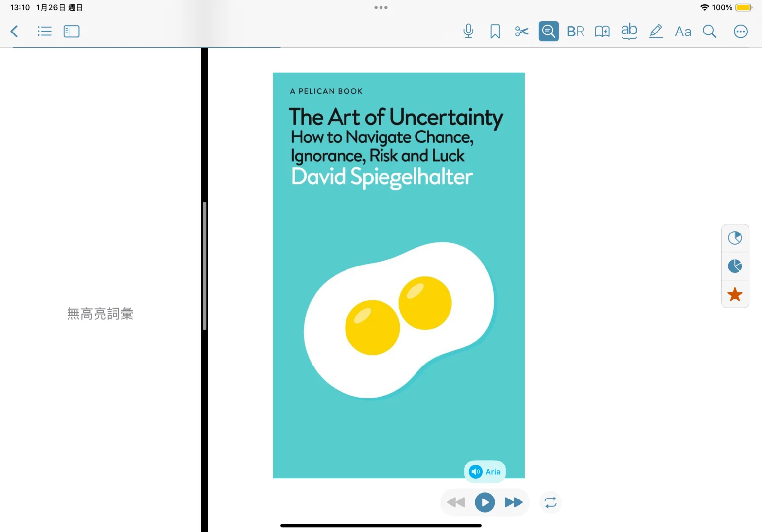Screen dimensions: 762x532
Task: Tap the battery status indicator
Action: (743, 7)
